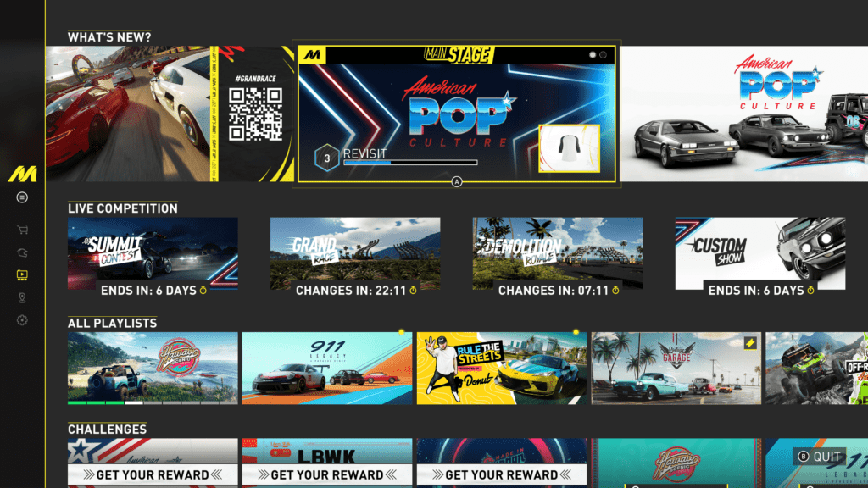Claim reward on Made in Japan challenge card
868x488 pixels.
tap(502, 474)
